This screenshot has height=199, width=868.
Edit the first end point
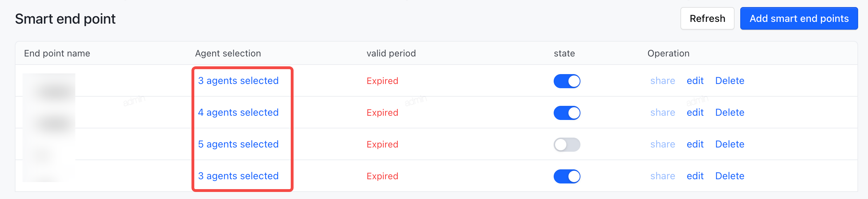[x=695, y=81]
